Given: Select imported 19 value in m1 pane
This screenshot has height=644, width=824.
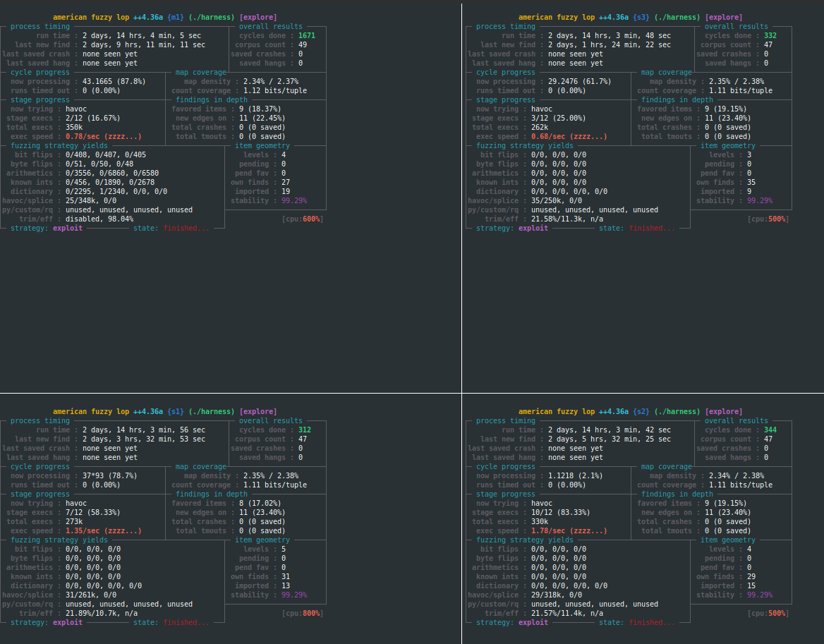Looking at the screenshot, I should (285, 192).
